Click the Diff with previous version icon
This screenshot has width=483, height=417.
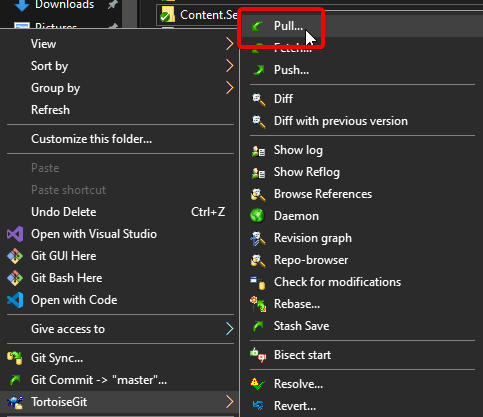coord(258,121)
